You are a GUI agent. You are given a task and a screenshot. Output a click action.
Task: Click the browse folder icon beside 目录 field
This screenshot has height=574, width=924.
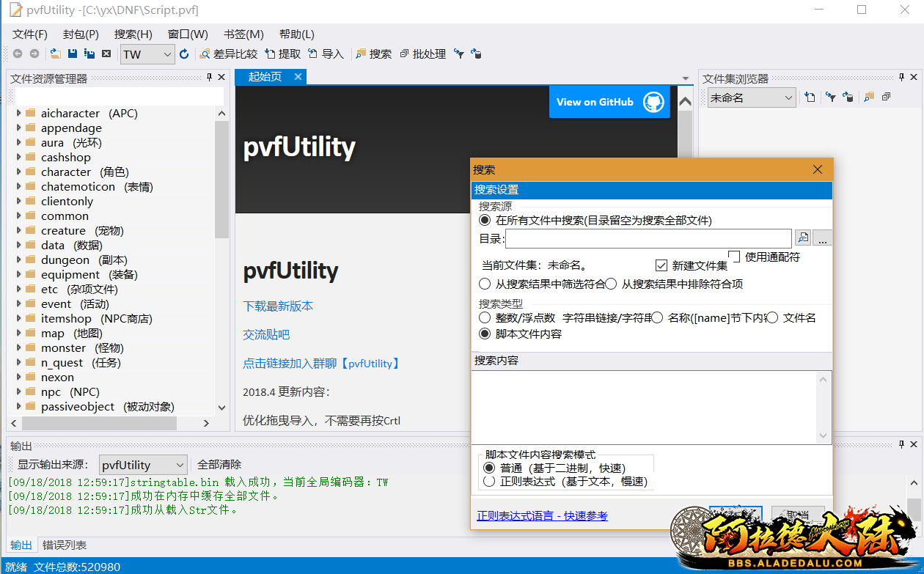coord(803,238)
